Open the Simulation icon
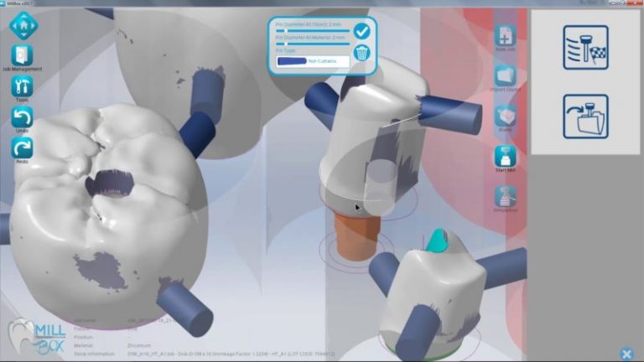The image size is (644, 362). pyautogui.click(x=506, y=198)
